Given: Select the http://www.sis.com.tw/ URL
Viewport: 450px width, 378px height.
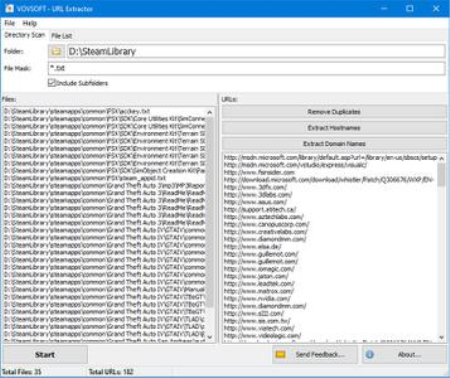Looking at the screenshot, I should [257, 321].
